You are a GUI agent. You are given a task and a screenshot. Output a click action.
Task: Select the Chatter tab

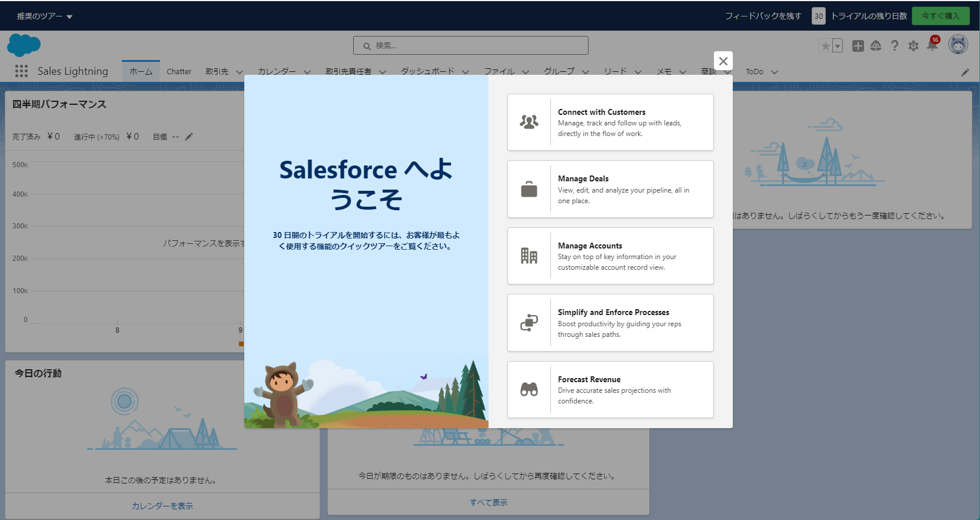(179, 71)
